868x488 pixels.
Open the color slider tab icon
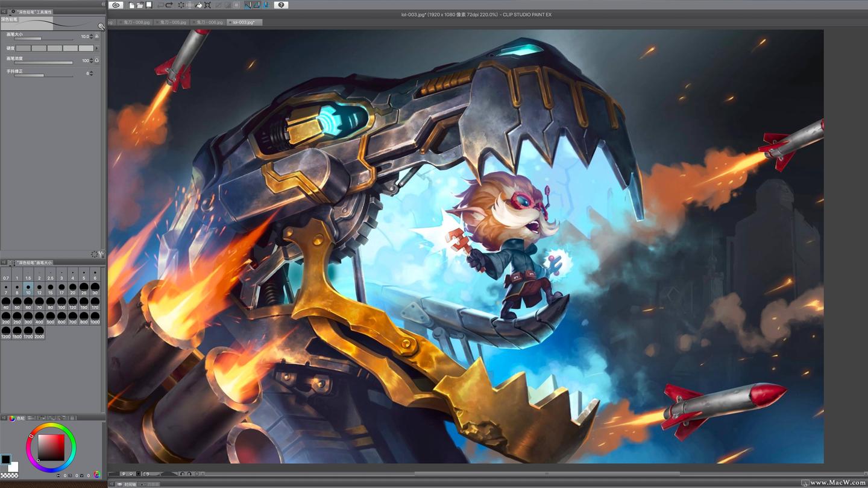coord(31,417)
